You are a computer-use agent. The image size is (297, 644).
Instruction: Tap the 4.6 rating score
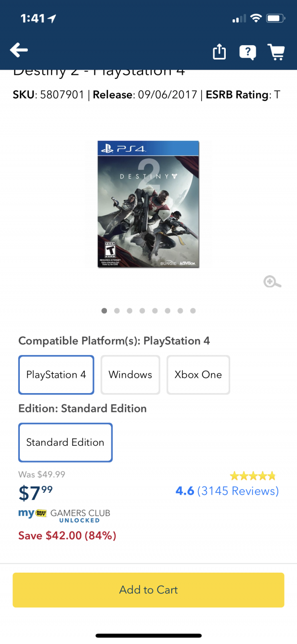click(x=185, y=491)
